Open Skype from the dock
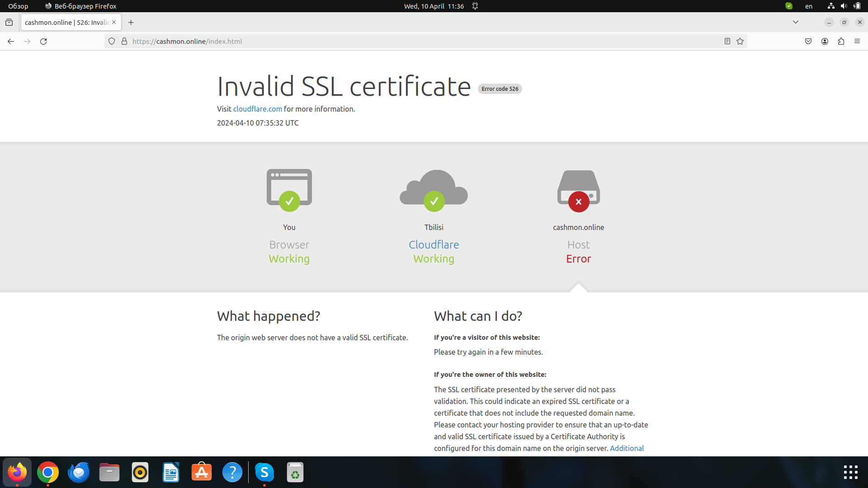Image resolution: width=868 pixels, height=488 pixels. [264, 472]
